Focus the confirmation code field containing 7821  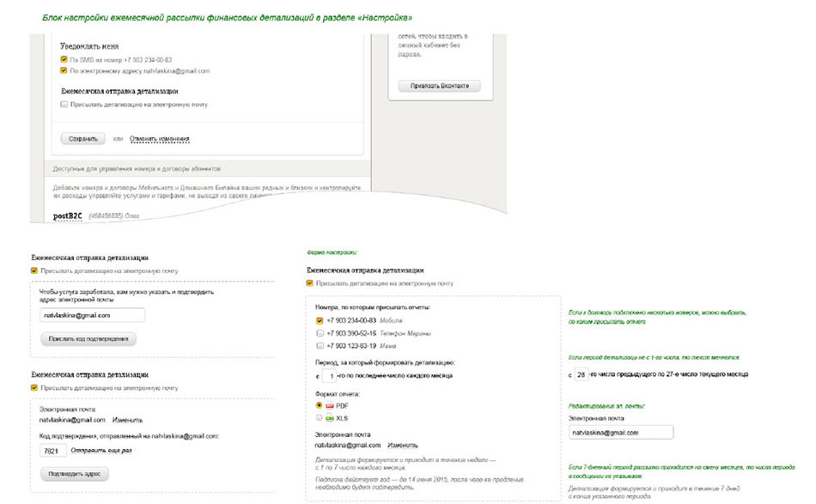53,451
